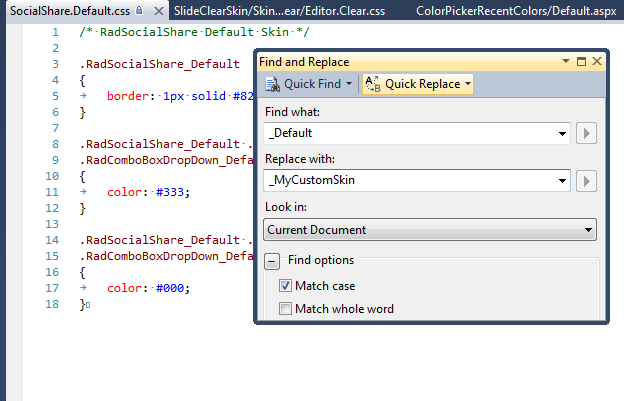Maximize the Find and Replace window
Screen dimensions: 624x401
coord(581,61)
